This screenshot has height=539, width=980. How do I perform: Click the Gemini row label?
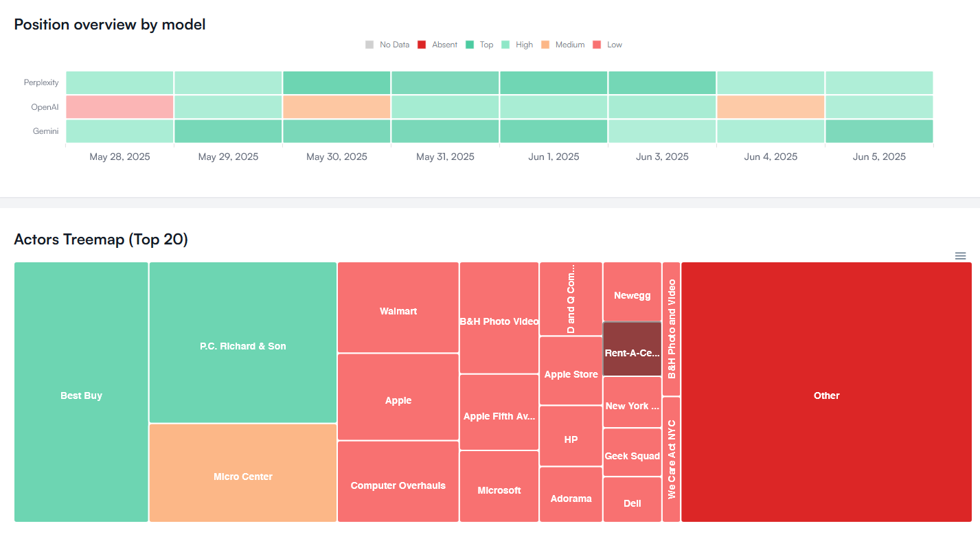[46, 131]
